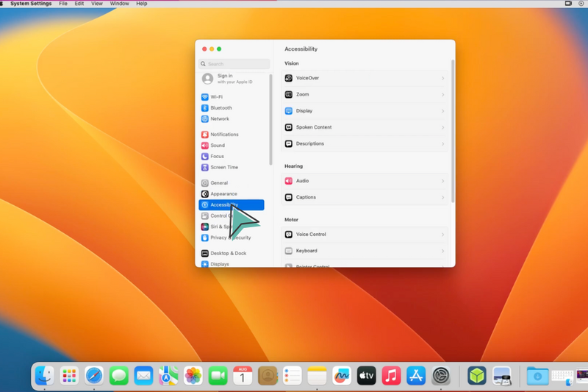This screenshot has height=392, width=588.
Task: Click the Descriptions icon
Action: pyautogui.click(x=288, y=143)
